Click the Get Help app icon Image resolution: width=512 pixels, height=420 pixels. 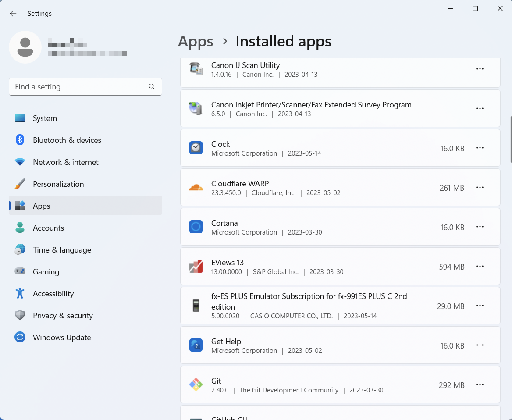click(x=196, y=345)
